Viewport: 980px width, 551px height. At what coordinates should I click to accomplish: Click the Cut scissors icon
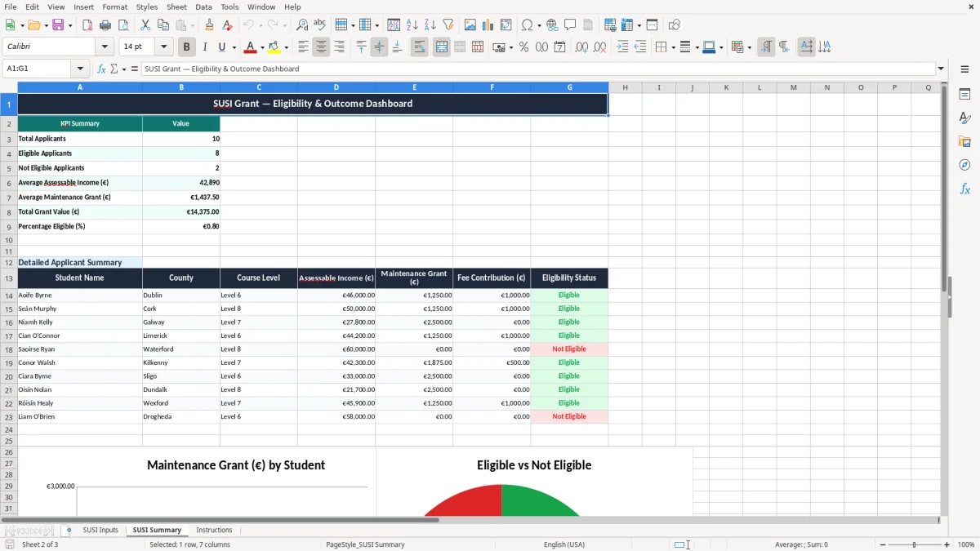[x=145, y=25]
